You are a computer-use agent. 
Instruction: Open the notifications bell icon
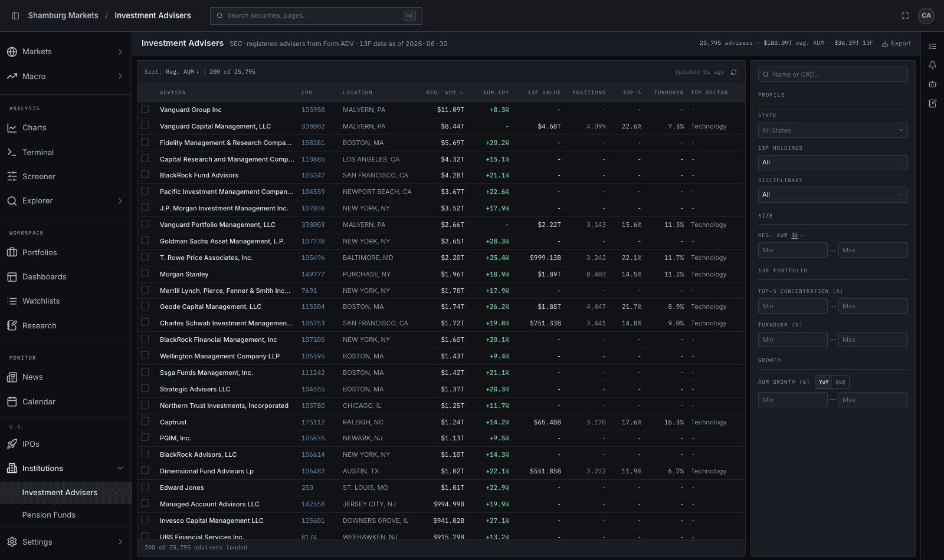(932, 65)
